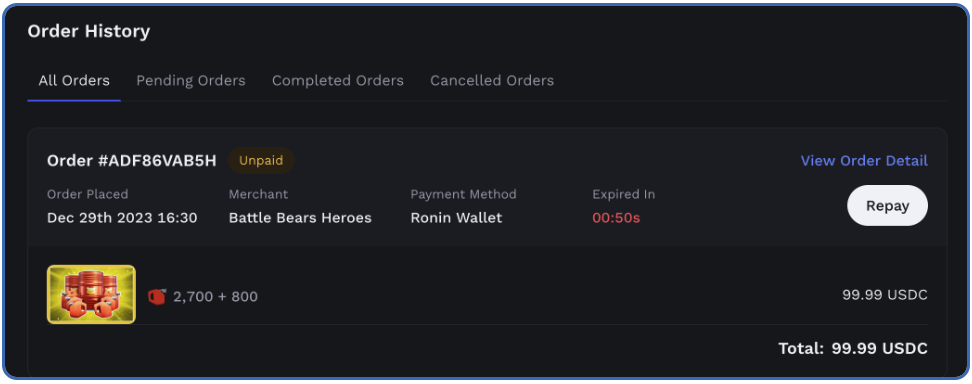Open the fuel barrels item thumbnail
972x384 pixels.
(91, 295)
